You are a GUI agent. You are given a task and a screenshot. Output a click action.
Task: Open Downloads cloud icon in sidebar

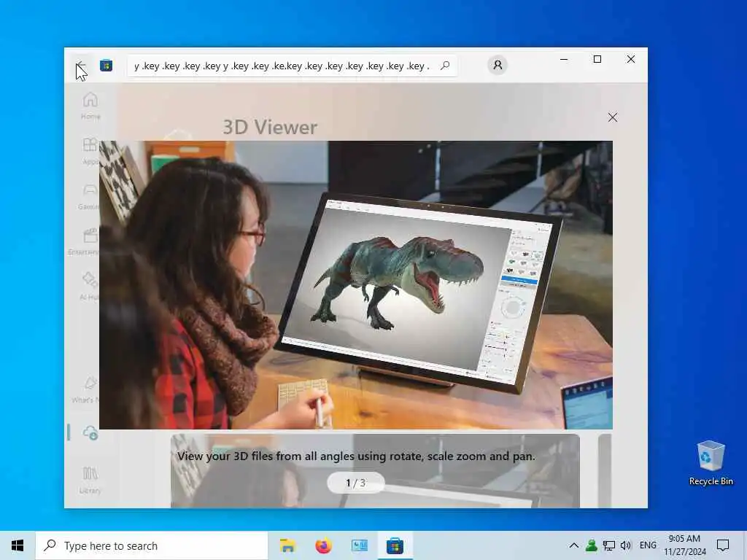[x=90, y=432]
